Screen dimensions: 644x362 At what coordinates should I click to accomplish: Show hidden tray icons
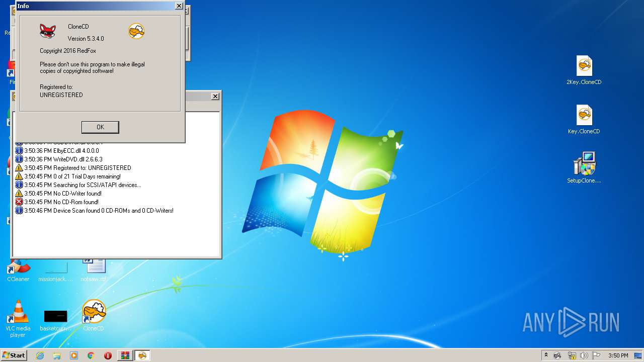coord(546,355)
